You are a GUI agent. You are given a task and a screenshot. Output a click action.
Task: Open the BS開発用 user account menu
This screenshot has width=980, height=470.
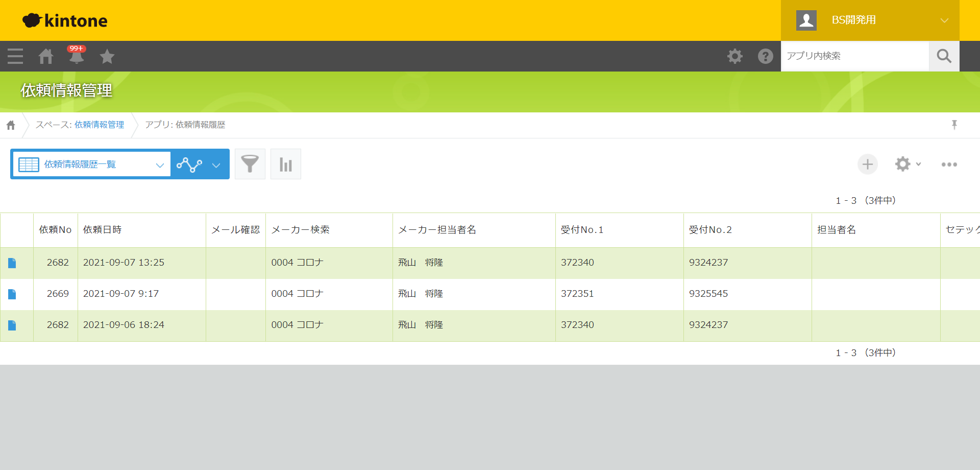pos(870,20)
